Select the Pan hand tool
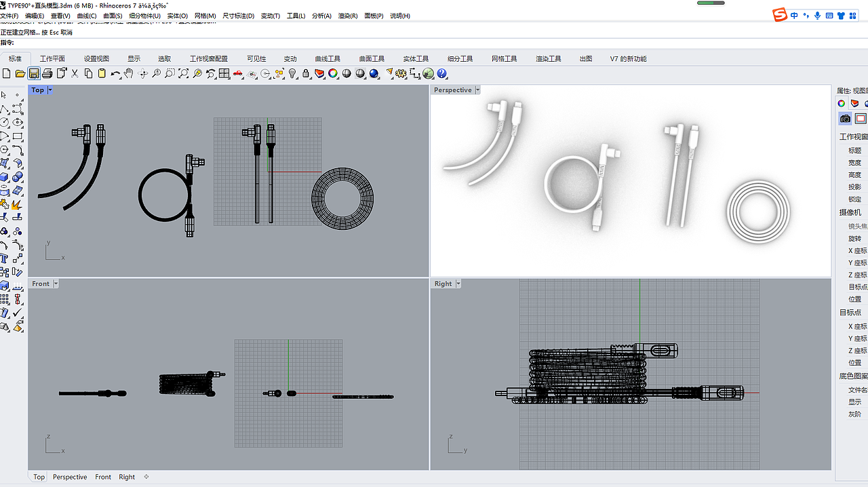The image size is (868, 487). pos(128,73)
